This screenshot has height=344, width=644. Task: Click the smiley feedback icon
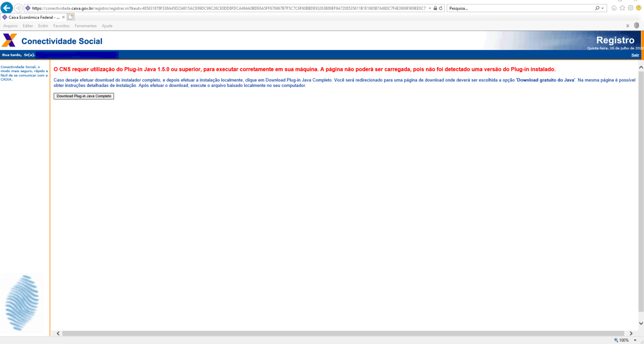[x=639, y=8]
